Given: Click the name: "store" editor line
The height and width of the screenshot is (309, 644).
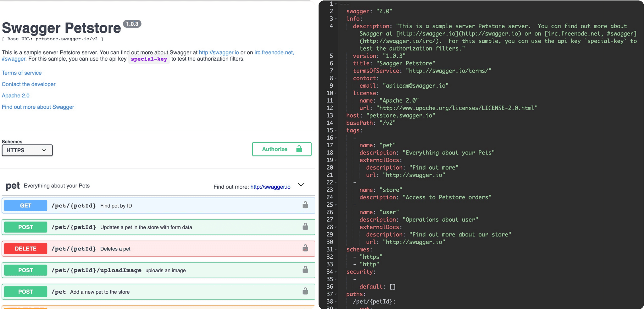Looking at the screenshot, I should (x=381, y=190).
